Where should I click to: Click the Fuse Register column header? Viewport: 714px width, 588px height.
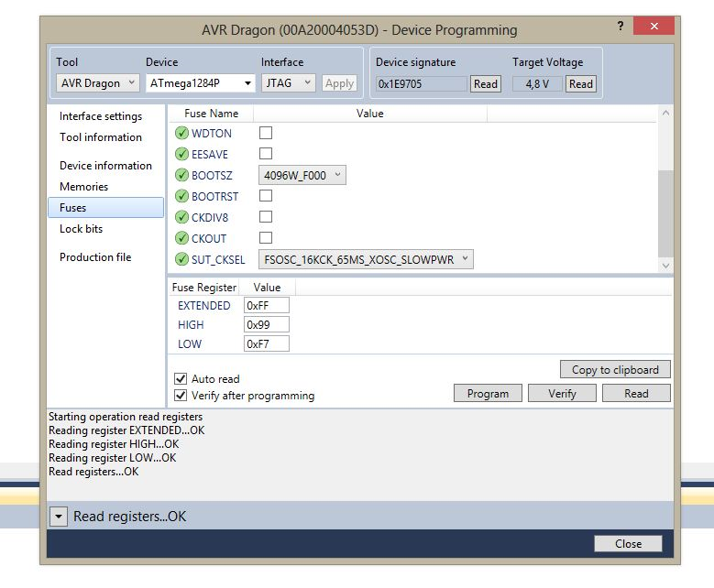pos(204,288)
